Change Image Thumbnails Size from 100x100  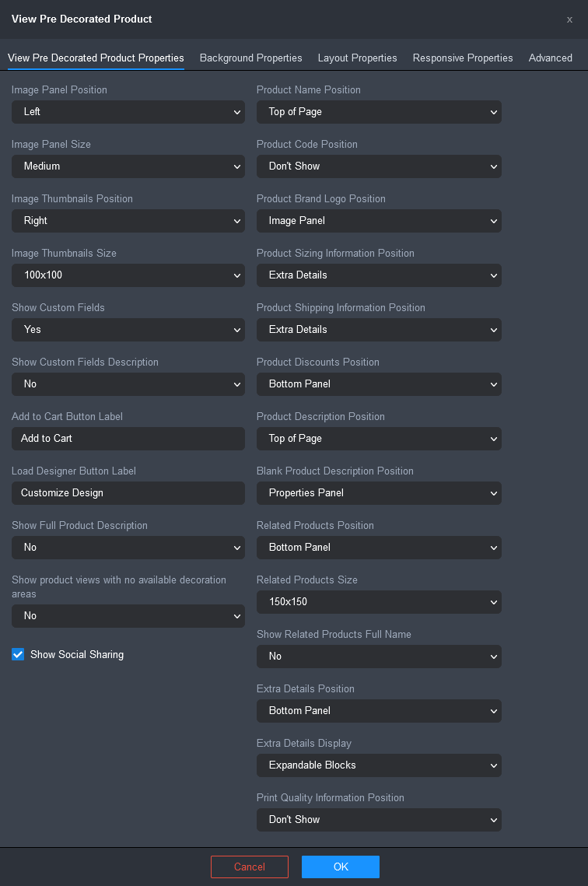(128, 275)
